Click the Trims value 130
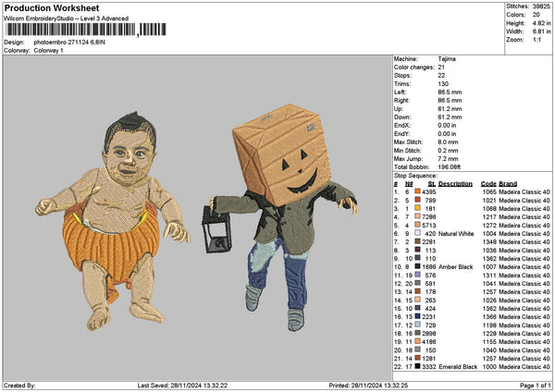Image resolution: width=555 pixels, height=392 pixels. pyautogui.click(x=443, y=84)
